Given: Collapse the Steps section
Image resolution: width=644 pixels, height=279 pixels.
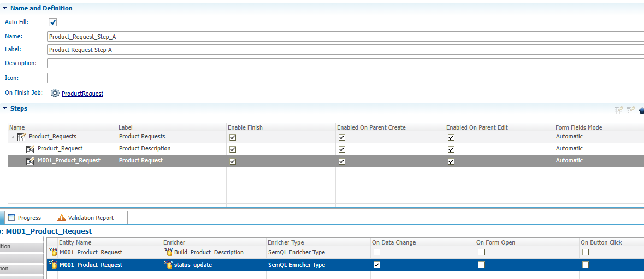Looking at the screenshot, I should (x=5, y=108).
